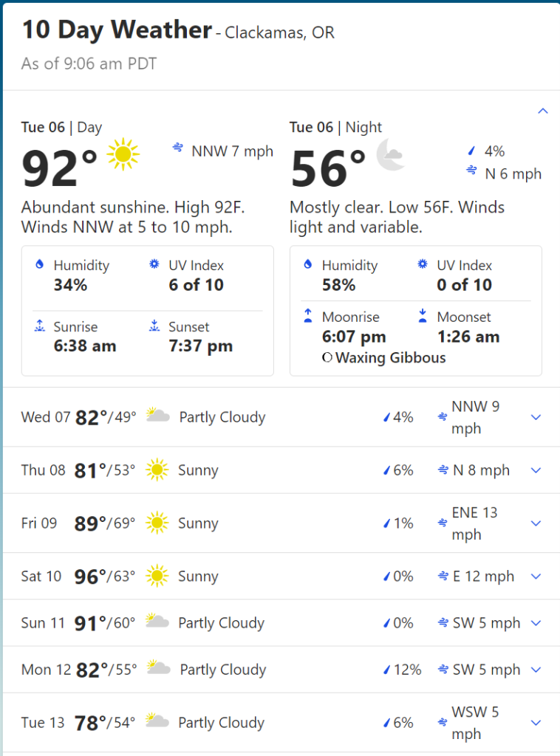
Task: Click the 10 Day Weather heading
Action: [x=117, y=30]
